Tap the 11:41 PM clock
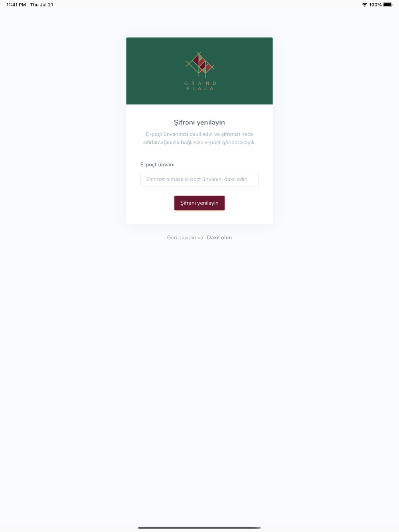The width and height of the screenshot is (399, 532). pyautogui.click(x=16, y=5)
